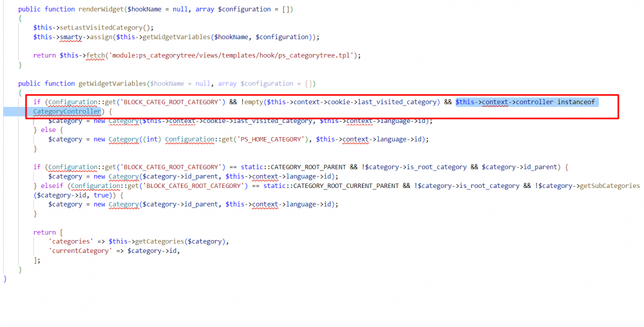
Task: Click the else keyword
Action: click(48, 130)
